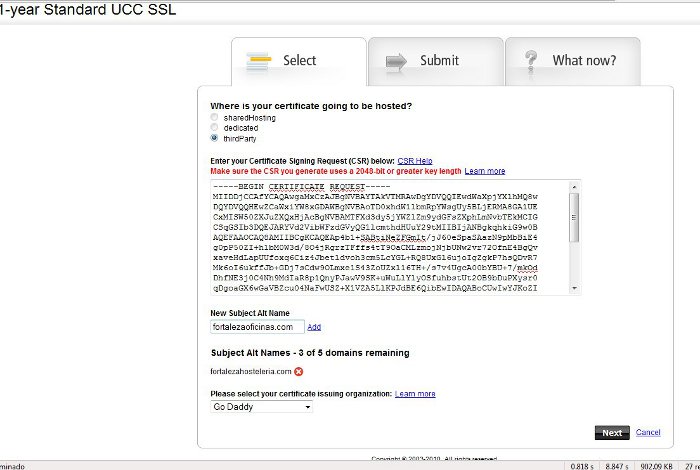Open the CSR Help link
The height and width of the screenshot is (470, 700).
click(x=414, y=160)
